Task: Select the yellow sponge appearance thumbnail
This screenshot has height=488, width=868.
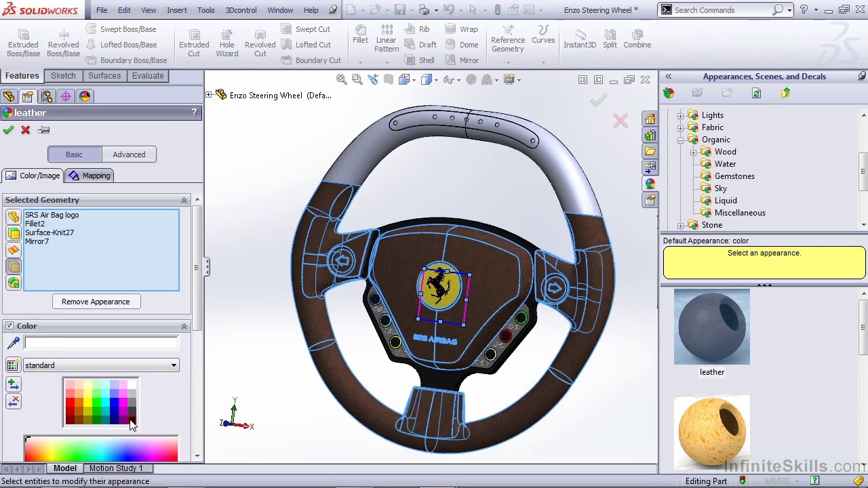Action: coord(712,431)
